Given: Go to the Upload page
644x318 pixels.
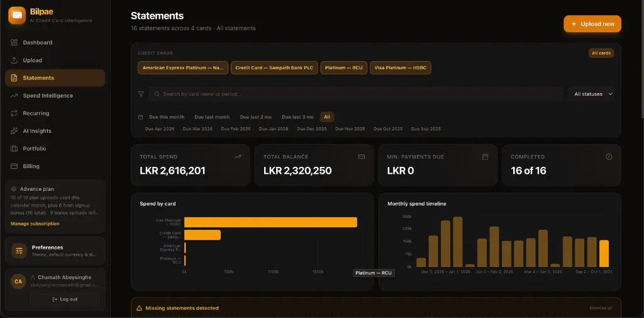Looking at the screenshot, I should tap(55, 60).
